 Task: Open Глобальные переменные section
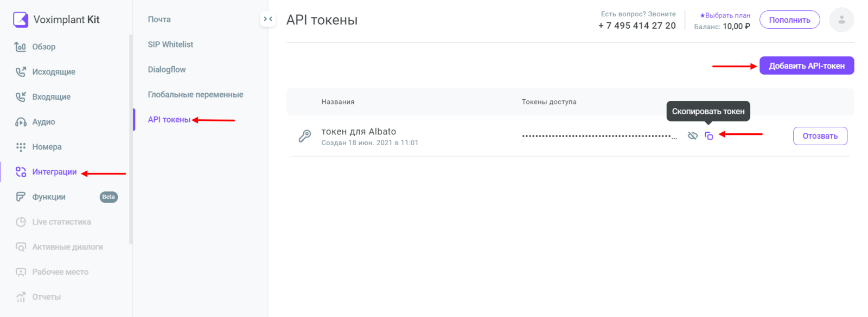coord(195,94)
